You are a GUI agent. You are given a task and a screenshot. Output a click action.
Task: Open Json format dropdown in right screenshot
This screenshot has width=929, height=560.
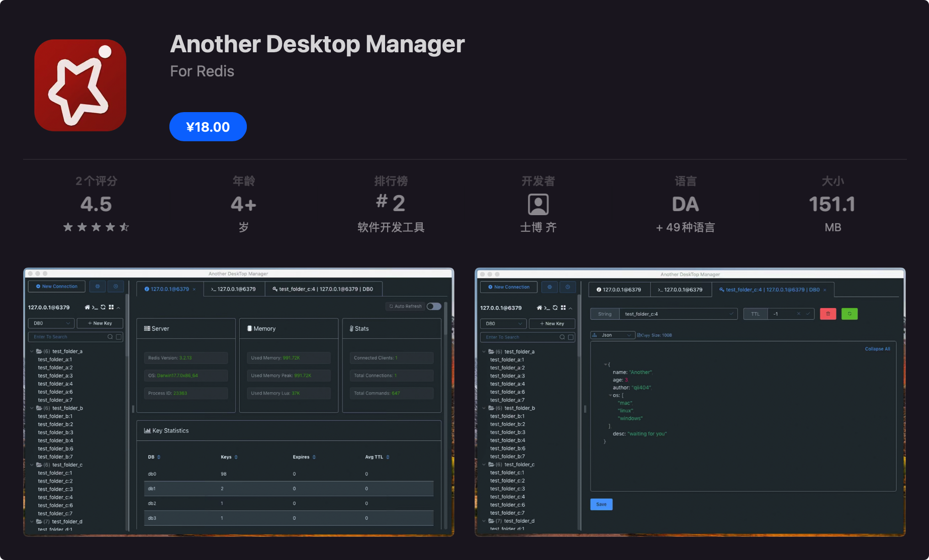613,335
